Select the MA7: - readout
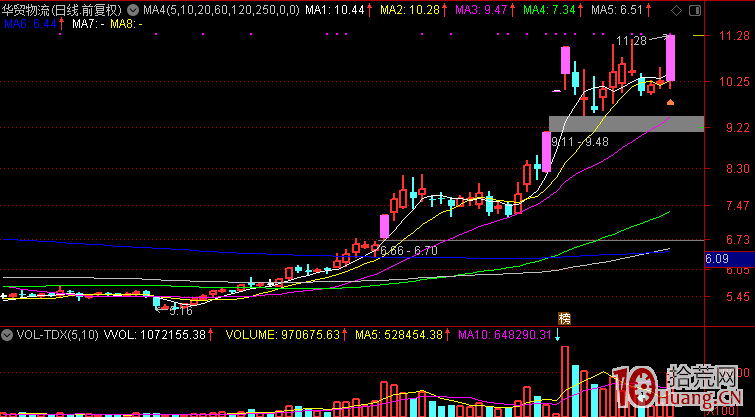 click(89, 24)
